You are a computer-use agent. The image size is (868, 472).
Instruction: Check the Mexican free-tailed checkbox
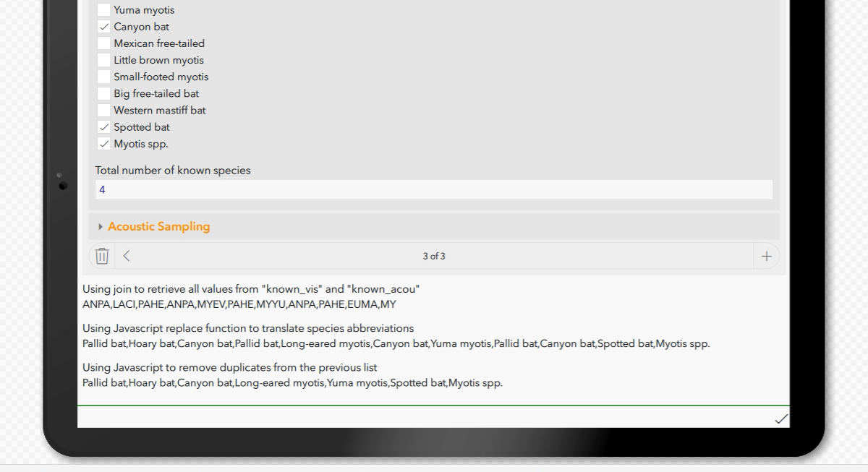pos(103,43)
